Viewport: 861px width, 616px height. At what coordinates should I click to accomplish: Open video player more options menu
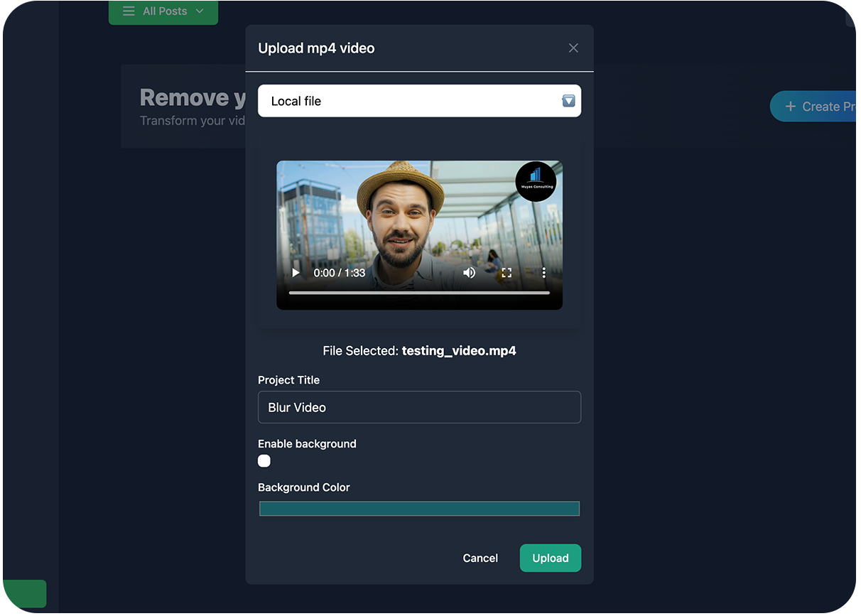click(544, 273)
